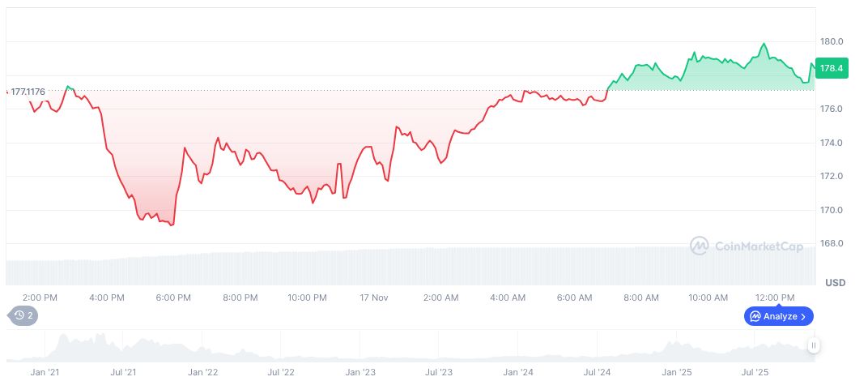The image size is (868, 381).
Task: Click the 12:00 PM time axis label
Action: coord(776,298)
